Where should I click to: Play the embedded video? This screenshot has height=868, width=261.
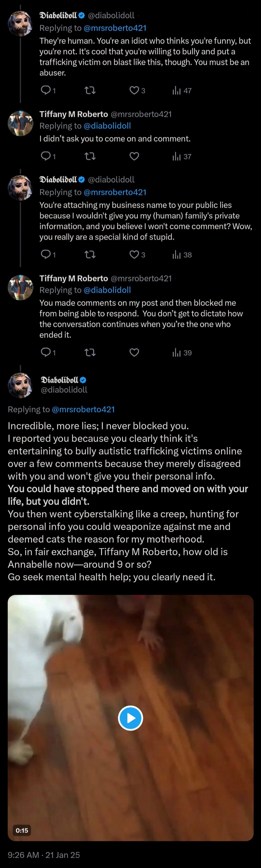click(x=130, y=717)
